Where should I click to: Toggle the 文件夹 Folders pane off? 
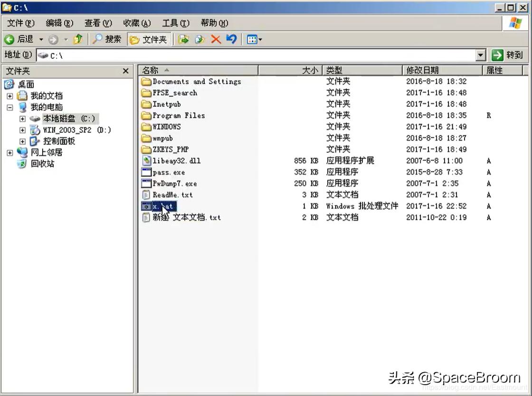(149, 39)
